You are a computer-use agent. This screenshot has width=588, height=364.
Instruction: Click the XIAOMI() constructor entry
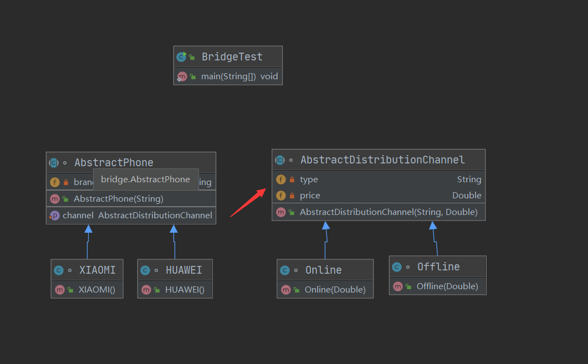[x=87, y=289]
